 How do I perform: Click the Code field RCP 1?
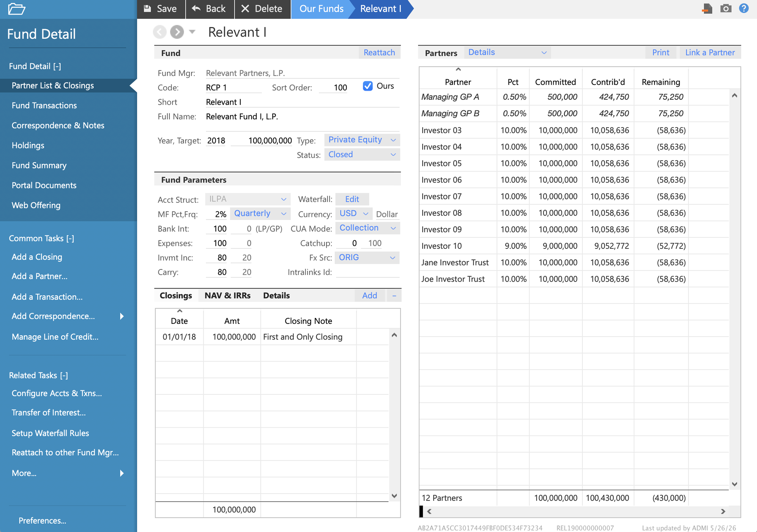(x=233, y=88)
